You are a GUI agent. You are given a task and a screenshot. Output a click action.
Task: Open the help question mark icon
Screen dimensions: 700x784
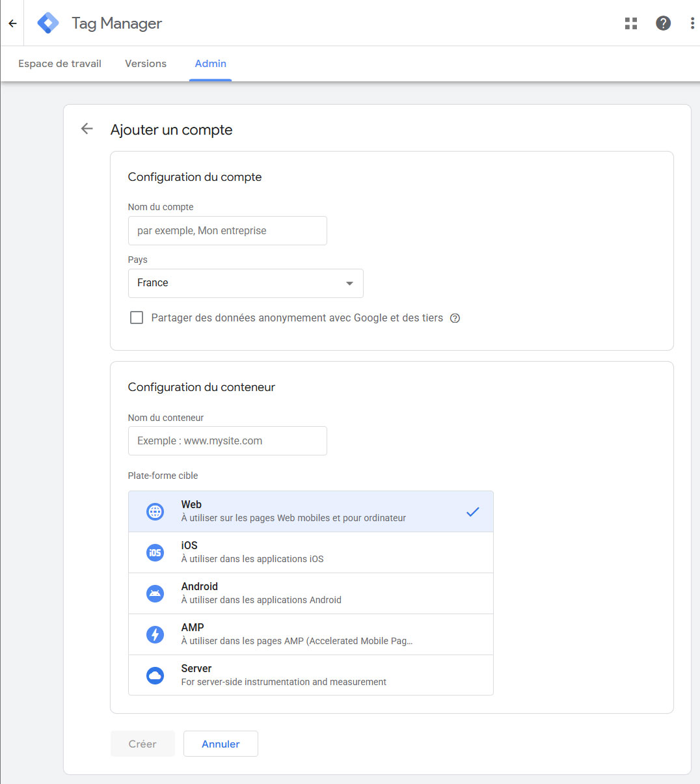(663, 23)
